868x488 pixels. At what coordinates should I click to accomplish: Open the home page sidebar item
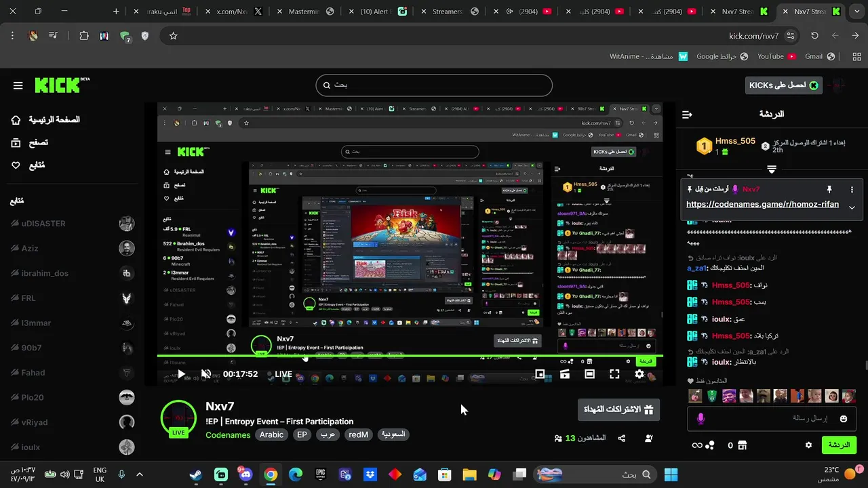tap(45, 120)
